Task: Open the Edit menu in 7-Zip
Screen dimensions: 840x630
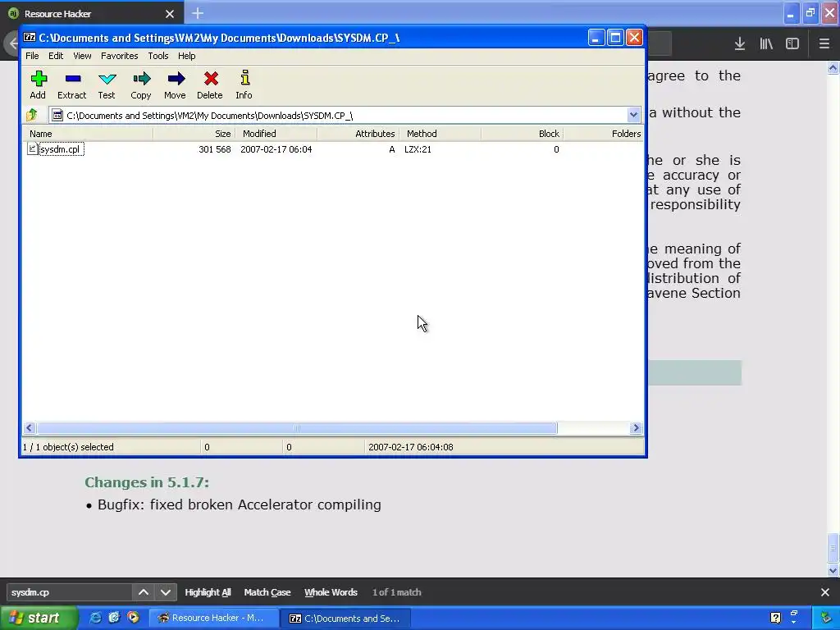Action: [56, 56]
